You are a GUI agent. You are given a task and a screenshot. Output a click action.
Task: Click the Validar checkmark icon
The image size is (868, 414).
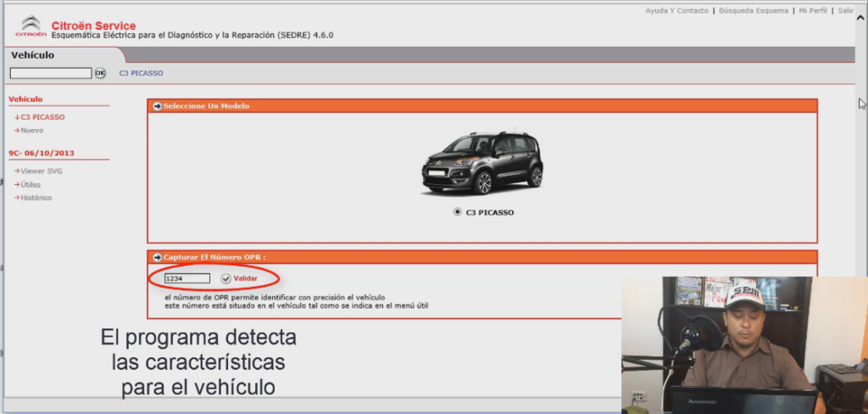pyautogui.click(x=225, y=278)
